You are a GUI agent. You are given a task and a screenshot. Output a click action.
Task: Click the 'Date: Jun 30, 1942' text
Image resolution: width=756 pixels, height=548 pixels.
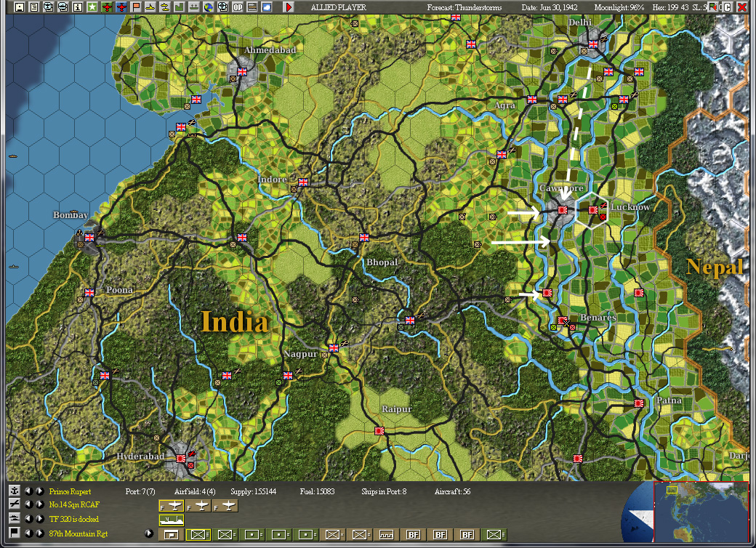549,8
